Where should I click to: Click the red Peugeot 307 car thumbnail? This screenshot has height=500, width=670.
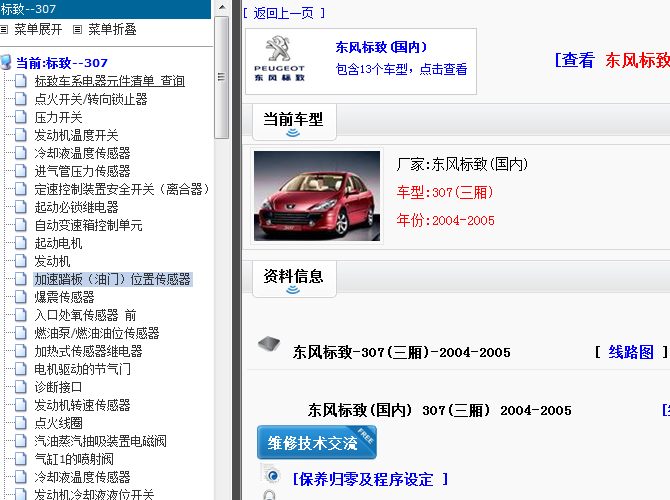pos(317,196)
